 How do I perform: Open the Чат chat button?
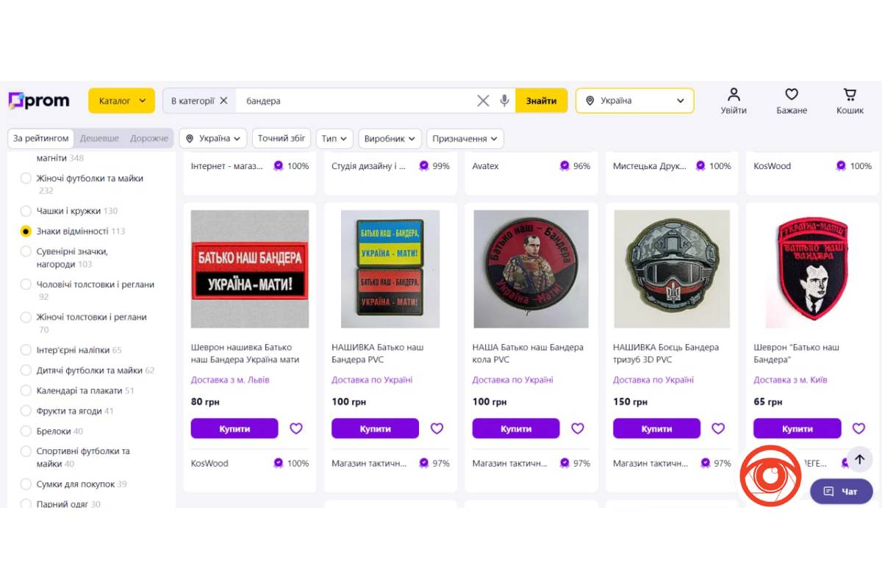(x=841, y=491)
